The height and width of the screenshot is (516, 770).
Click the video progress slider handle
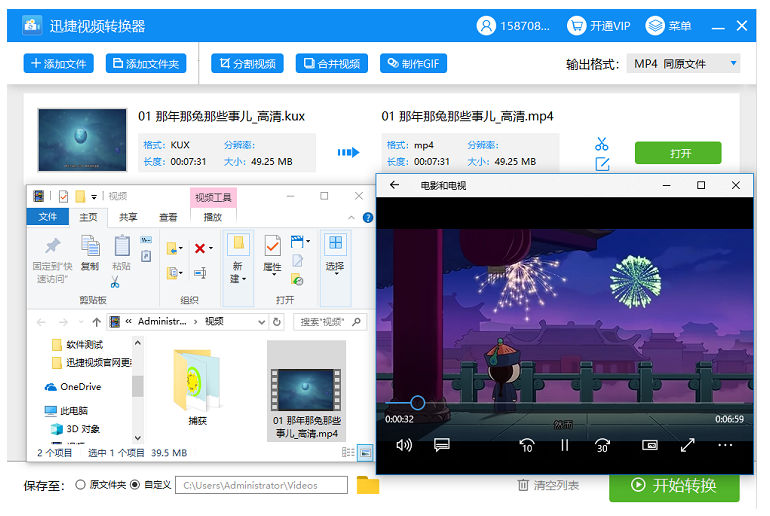coord(417,403)
